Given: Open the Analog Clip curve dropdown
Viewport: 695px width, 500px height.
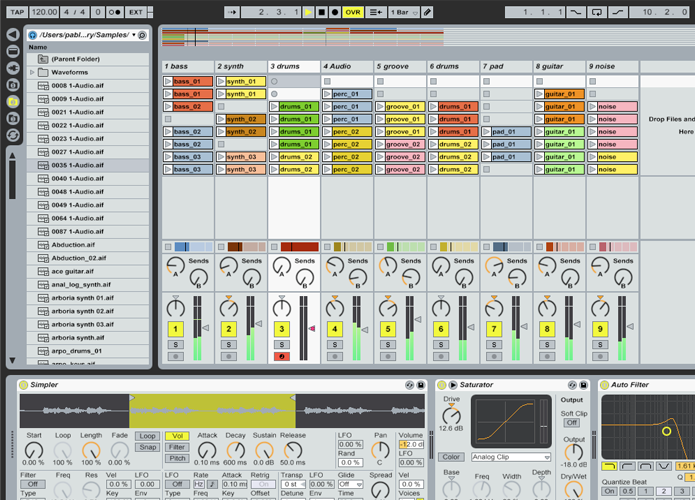Looking at the screenshot, I should pos(511,457).
